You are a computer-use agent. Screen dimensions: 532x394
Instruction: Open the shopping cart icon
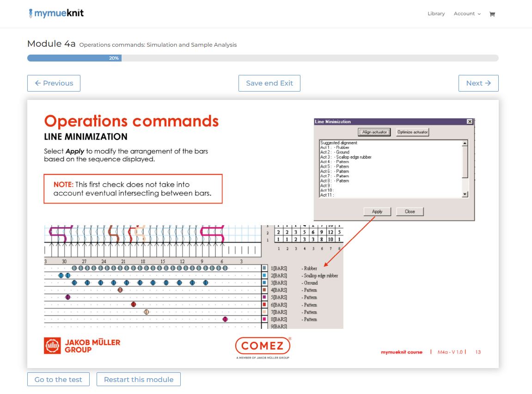coord(492,14)
